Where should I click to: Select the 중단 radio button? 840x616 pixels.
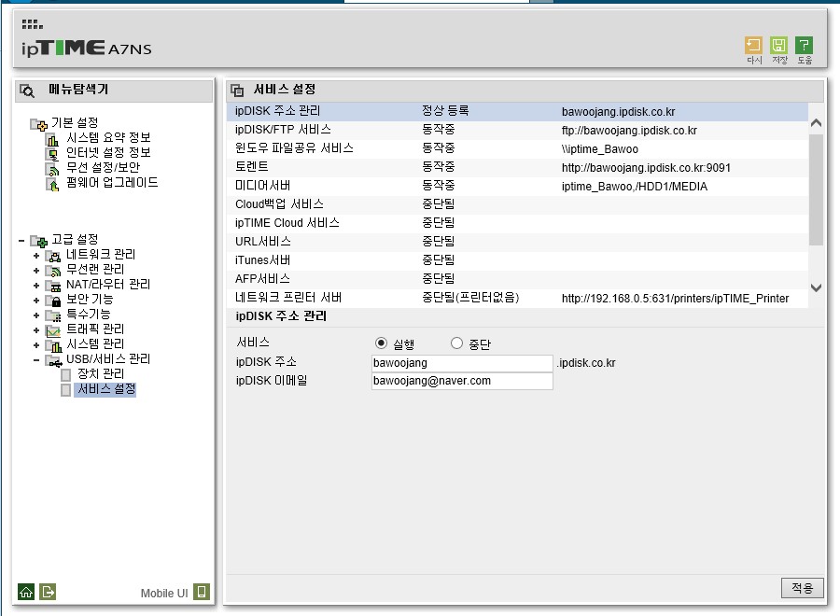[456, 343]
